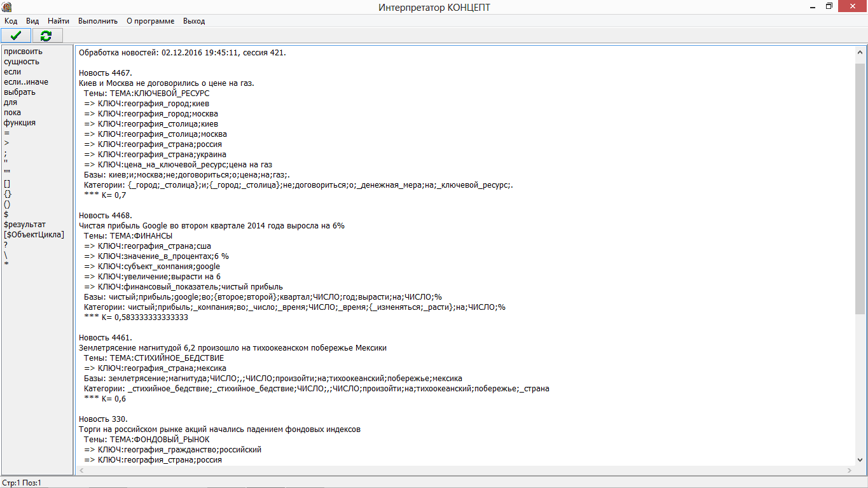The height and width of the screenshot is (488, 868).
Task: Click vertical scrollbar up arrow
Action: click(860, 52)
